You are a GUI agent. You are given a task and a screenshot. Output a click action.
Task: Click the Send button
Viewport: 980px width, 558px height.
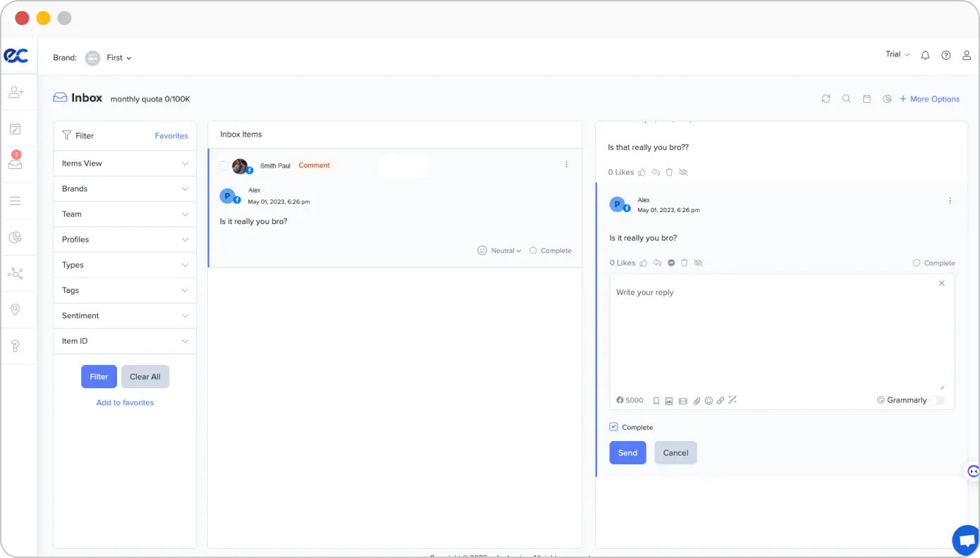(x=627, y=452)
